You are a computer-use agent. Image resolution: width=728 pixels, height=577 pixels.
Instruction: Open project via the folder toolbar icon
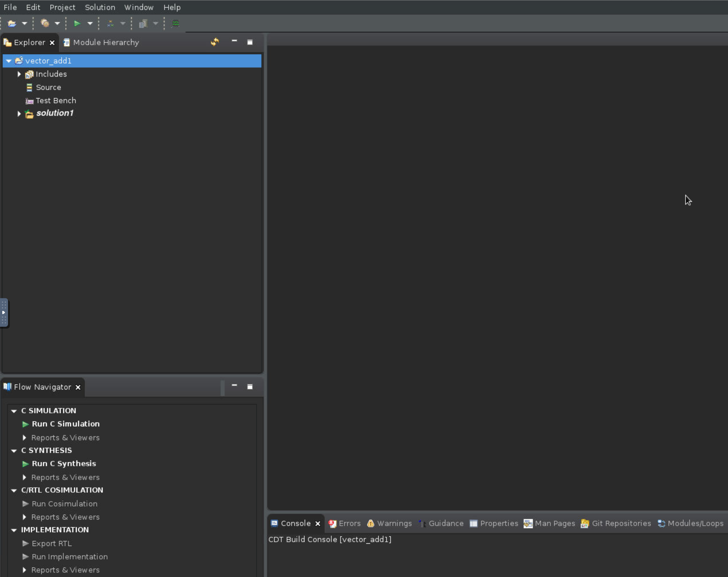[12, 23]
